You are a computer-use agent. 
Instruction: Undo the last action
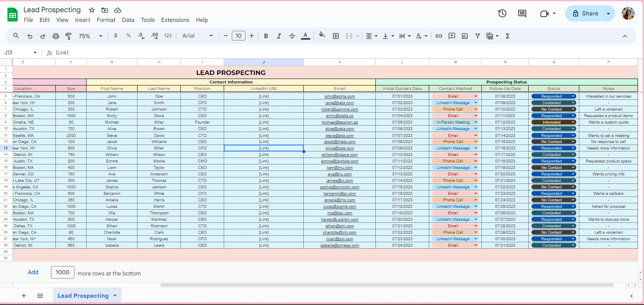click(30, 36)
